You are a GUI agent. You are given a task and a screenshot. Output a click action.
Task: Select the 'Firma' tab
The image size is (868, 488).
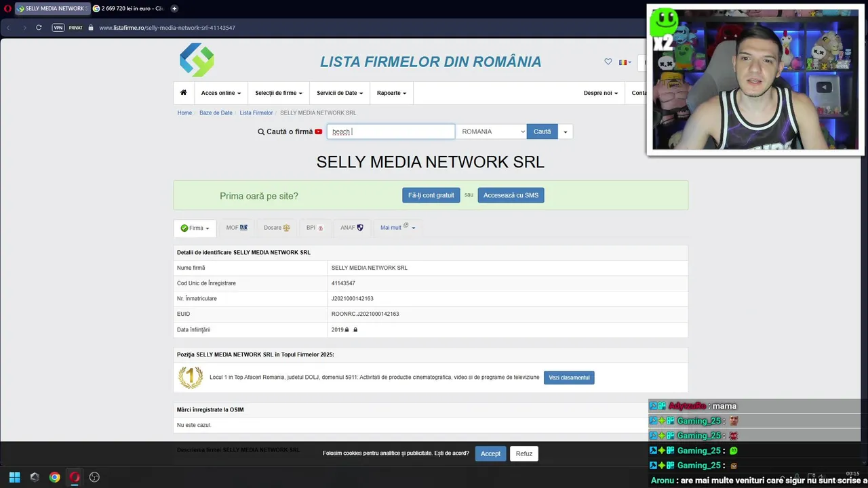coord(195,228)
